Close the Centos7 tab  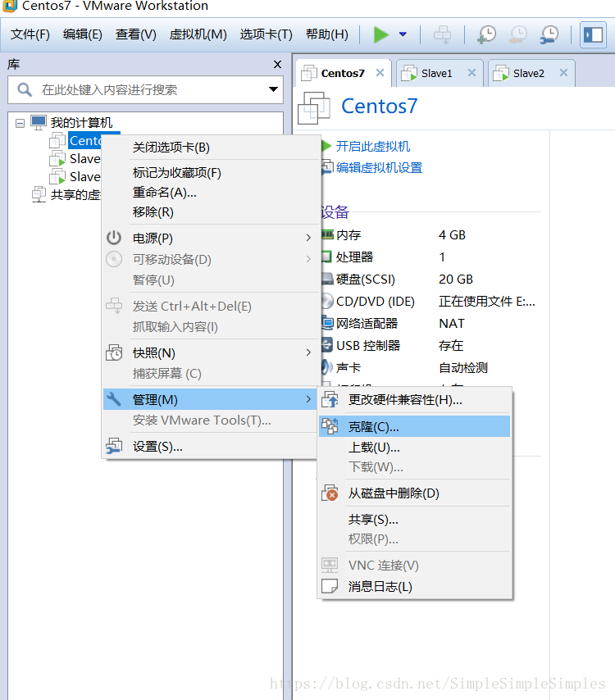point(380,72)
